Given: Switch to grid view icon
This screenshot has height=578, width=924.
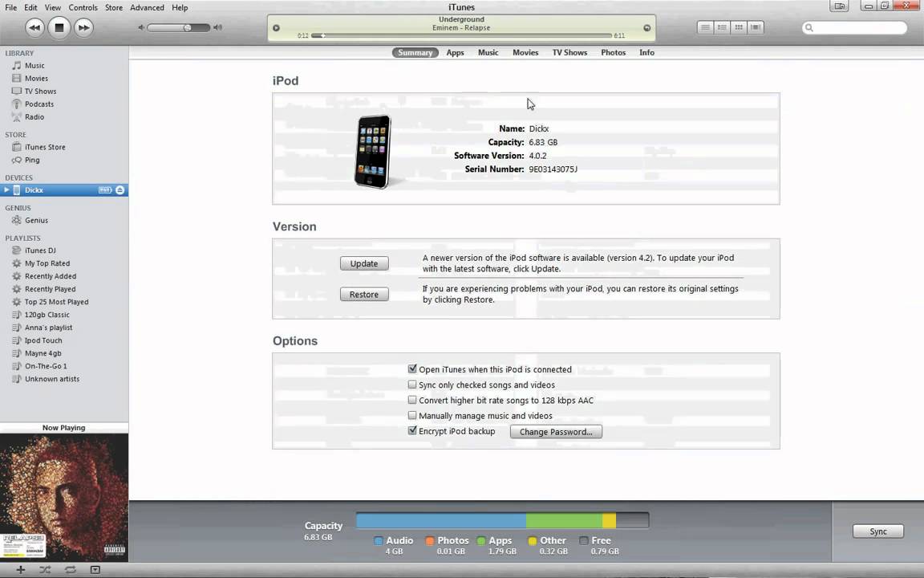Looking at the screenshot, I should point(739,27).
